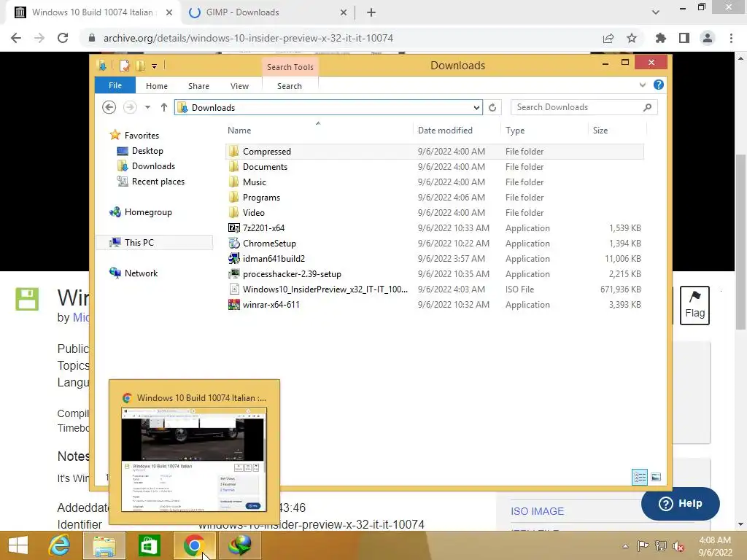The height and width of the screenshot is (560, 747).
Task: Go up one folder level
Action: [164, 108]
